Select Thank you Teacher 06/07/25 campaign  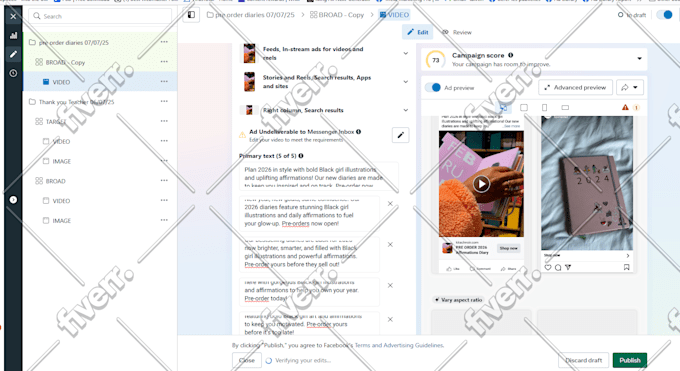coord(76,102)
